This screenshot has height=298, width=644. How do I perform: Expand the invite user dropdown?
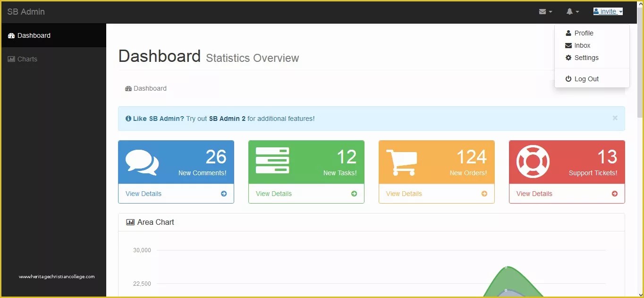[x=608, y=11]
